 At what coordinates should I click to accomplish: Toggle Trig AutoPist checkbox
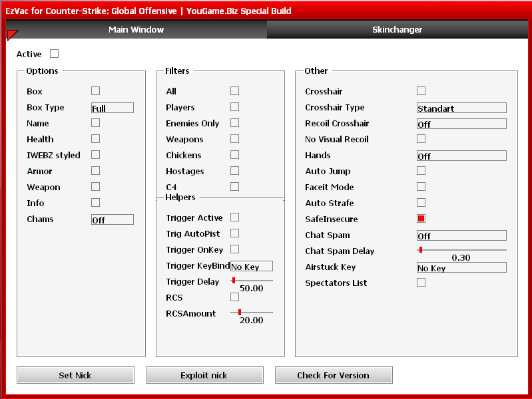(x=235, y=233)
